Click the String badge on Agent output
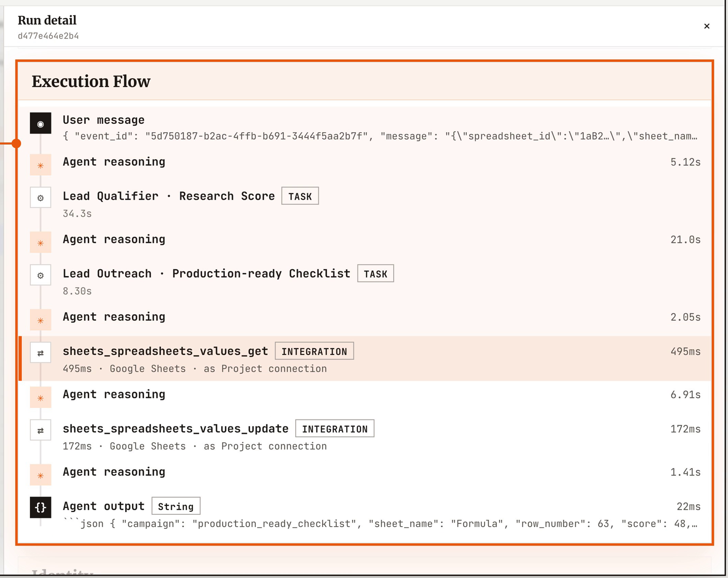This screenshot has height=578, width=728. 176,506
